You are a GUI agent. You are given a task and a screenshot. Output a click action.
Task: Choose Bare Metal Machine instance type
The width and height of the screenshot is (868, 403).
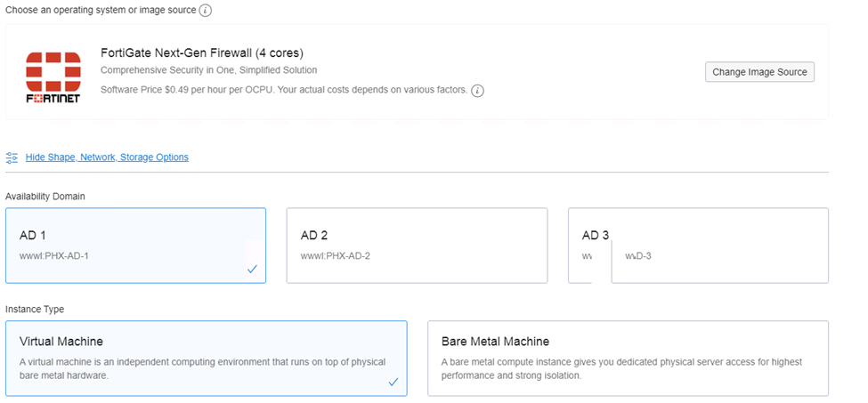click(628, 359)
